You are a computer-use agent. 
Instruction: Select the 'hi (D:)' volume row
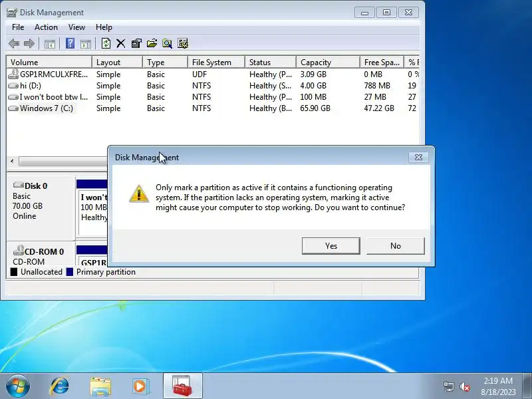[213, 86]
